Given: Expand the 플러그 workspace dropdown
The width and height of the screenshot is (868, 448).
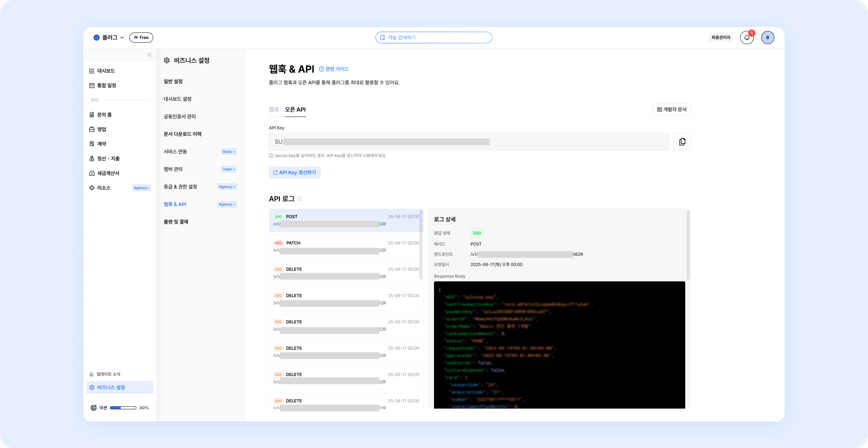Looking at the screenshot, I should 109,38.
